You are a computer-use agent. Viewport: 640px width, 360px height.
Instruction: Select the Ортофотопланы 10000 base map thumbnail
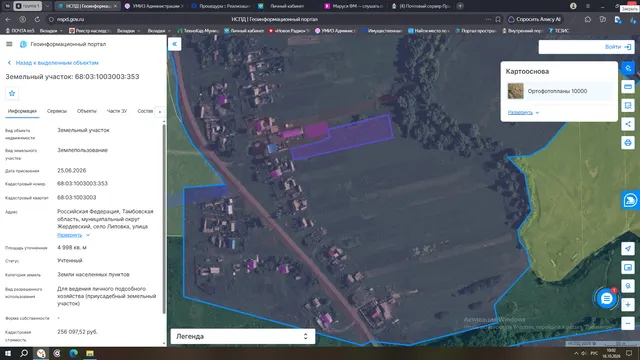tap(516, 91)
